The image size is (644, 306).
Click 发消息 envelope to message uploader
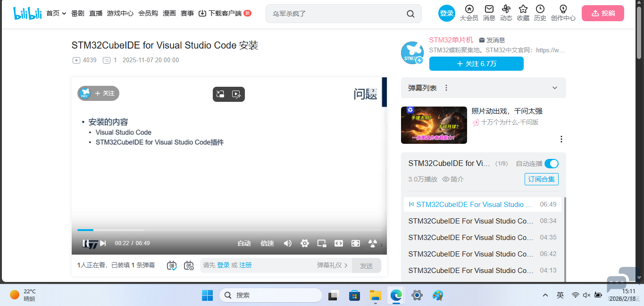tap(492, 40)
